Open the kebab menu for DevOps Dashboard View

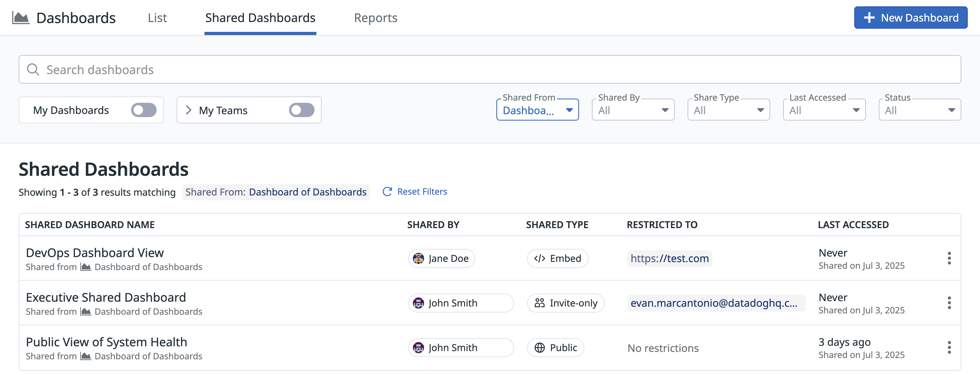click(949, 258)
